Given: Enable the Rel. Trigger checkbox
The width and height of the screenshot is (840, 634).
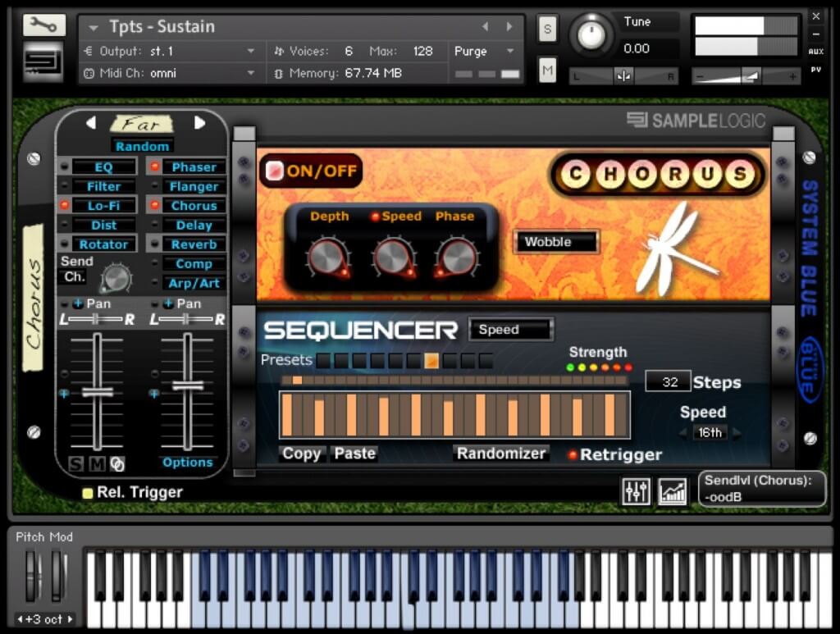Looking at the screenshot, I should (87, 493).
